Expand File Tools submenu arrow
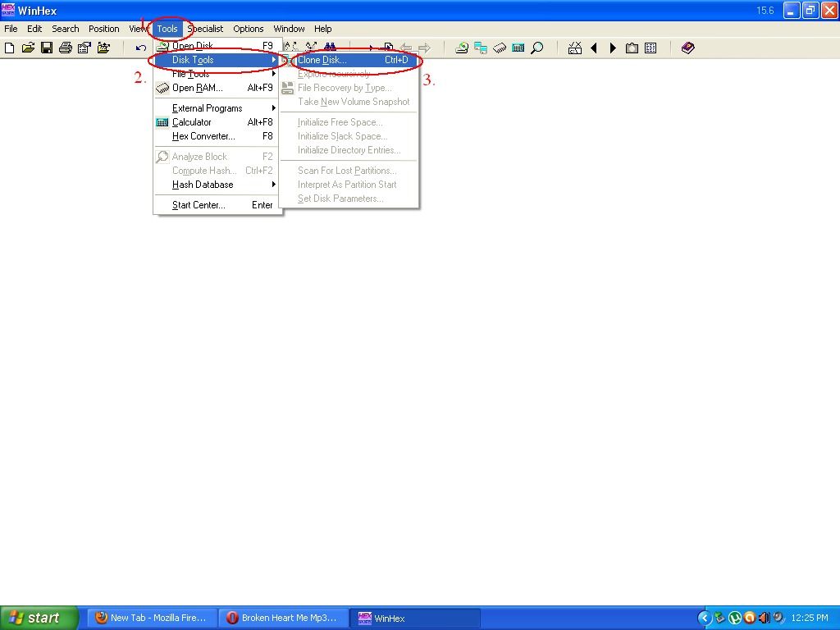 [274, 74]
